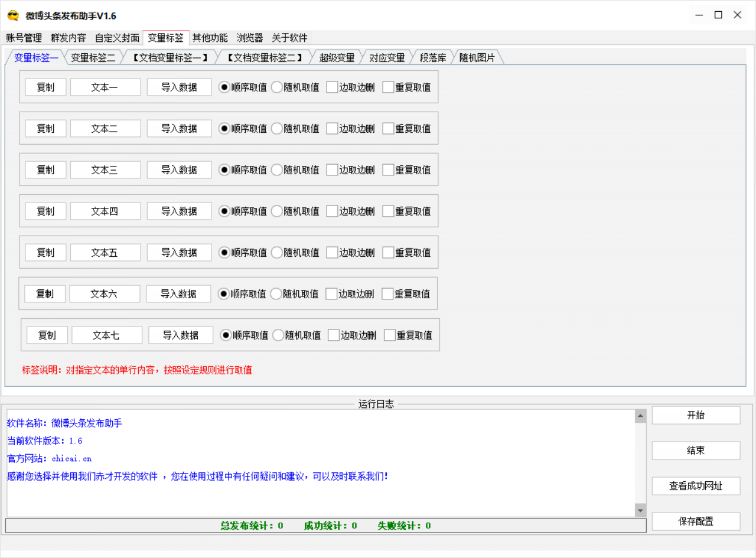
Task: Click 导入数据 for 文本二
Action: (179, 128)
